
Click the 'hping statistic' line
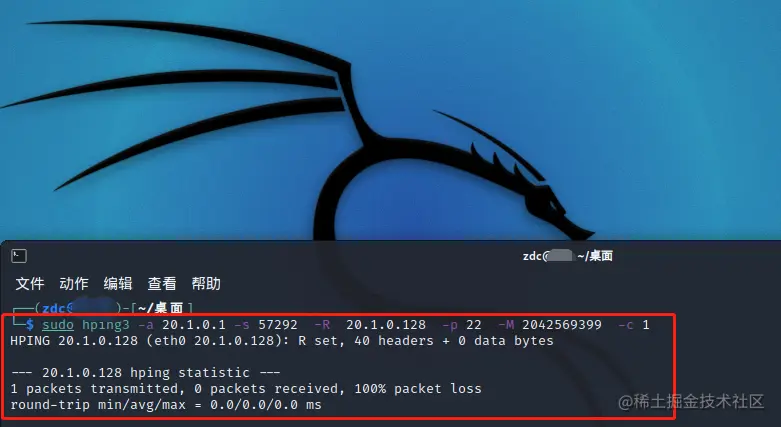pos(145,373)
